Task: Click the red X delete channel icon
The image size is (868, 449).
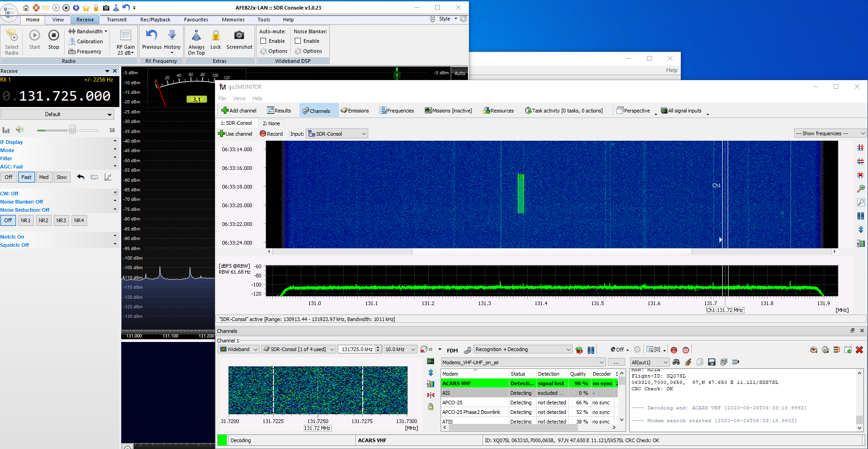Action: 859,350
